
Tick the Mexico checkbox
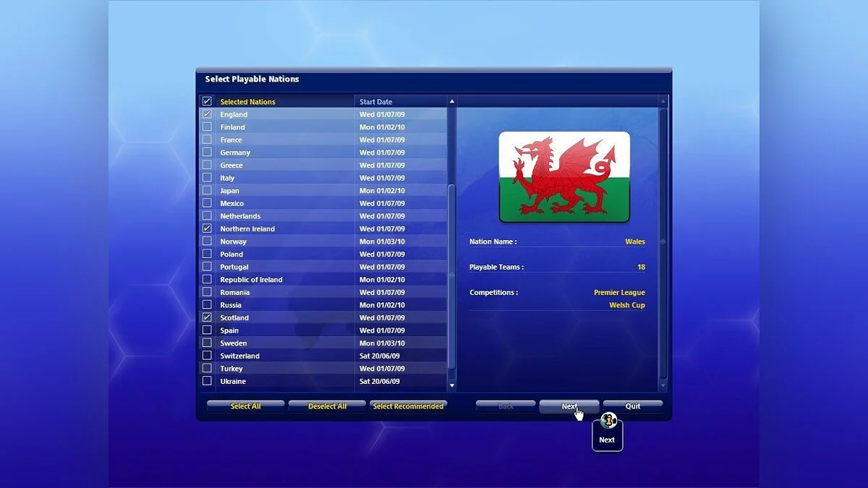click(207, 203)
